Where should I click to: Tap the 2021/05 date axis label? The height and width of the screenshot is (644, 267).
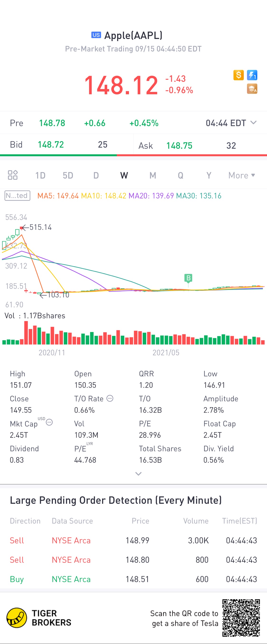pos(166,353)
